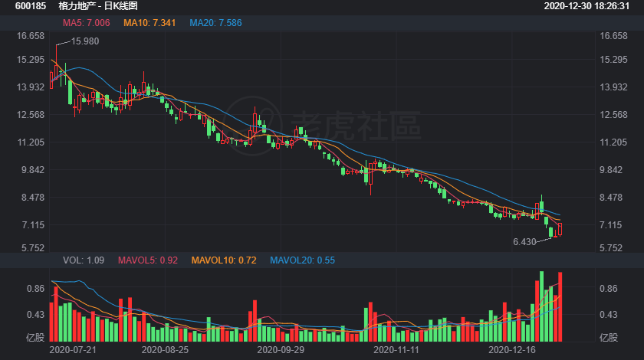Click the 6.430 low price annotation

(531, 241)
